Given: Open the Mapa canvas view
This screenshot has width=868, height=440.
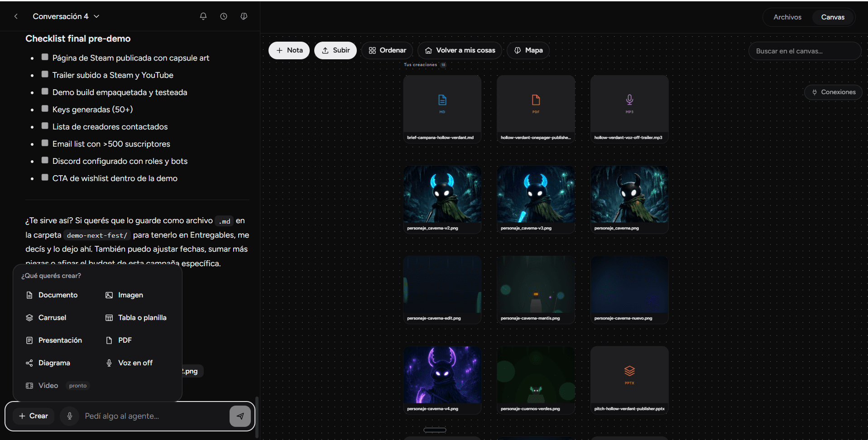Looking at the screenshot, I should tap(528, 50).
